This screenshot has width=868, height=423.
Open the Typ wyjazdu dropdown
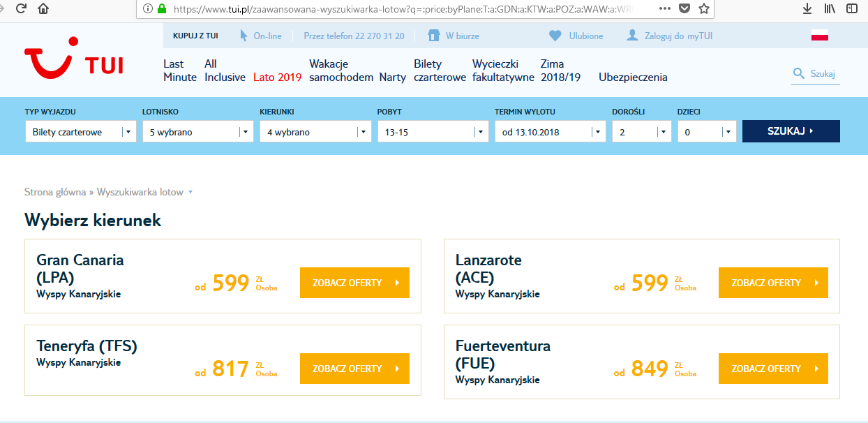80,132
